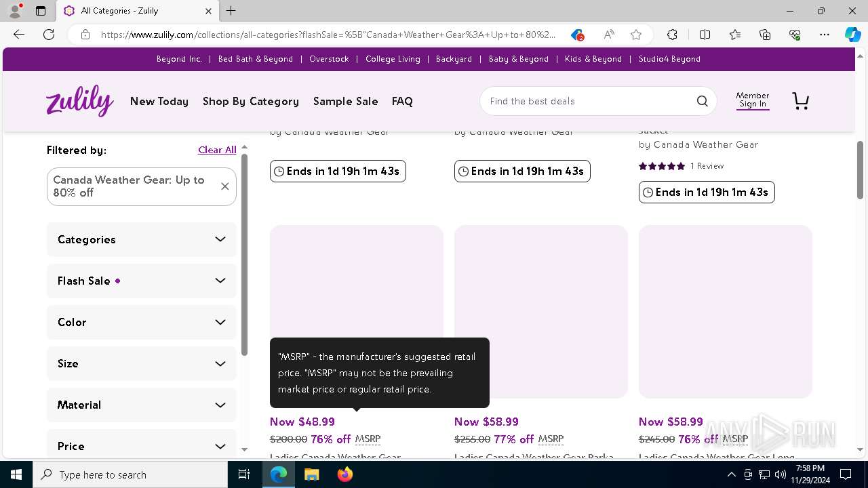Click the browser address bar
Viewport: 868px width, 488px height.
click(328, 35)
